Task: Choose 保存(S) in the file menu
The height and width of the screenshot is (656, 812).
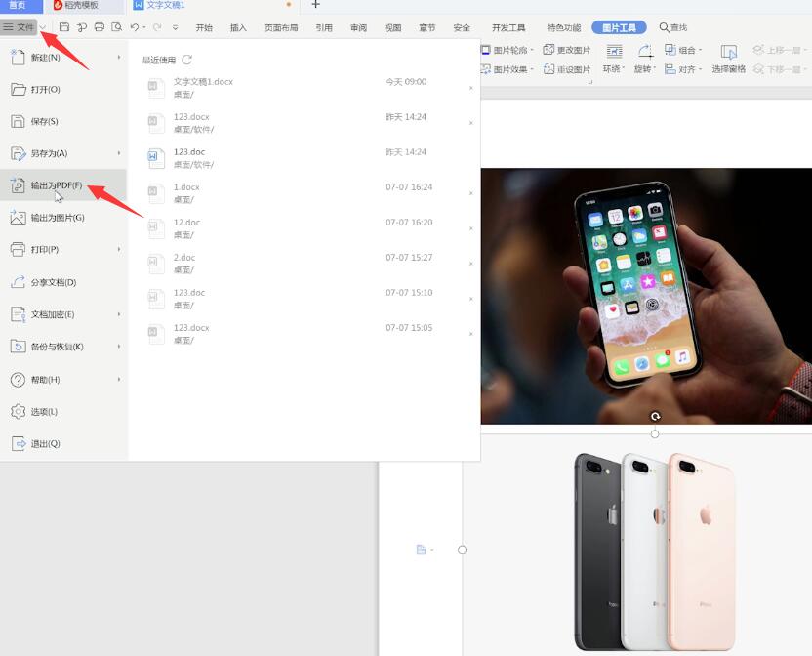Action: coord(63,121)
